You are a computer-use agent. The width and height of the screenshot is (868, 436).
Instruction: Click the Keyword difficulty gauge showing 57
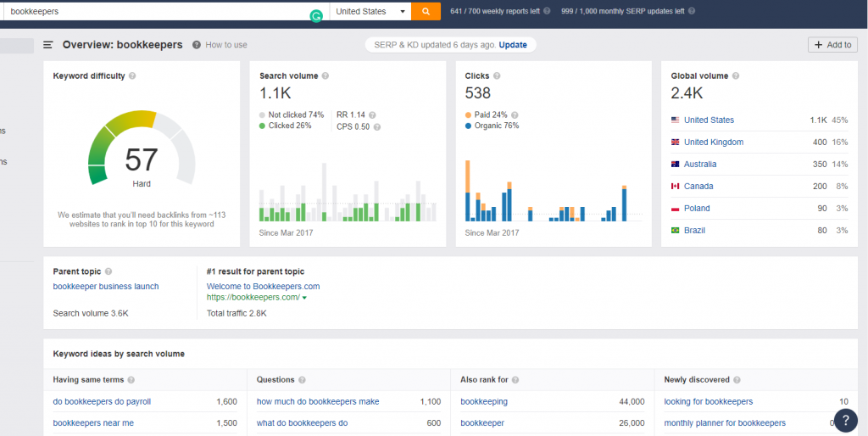pos(142,149)
